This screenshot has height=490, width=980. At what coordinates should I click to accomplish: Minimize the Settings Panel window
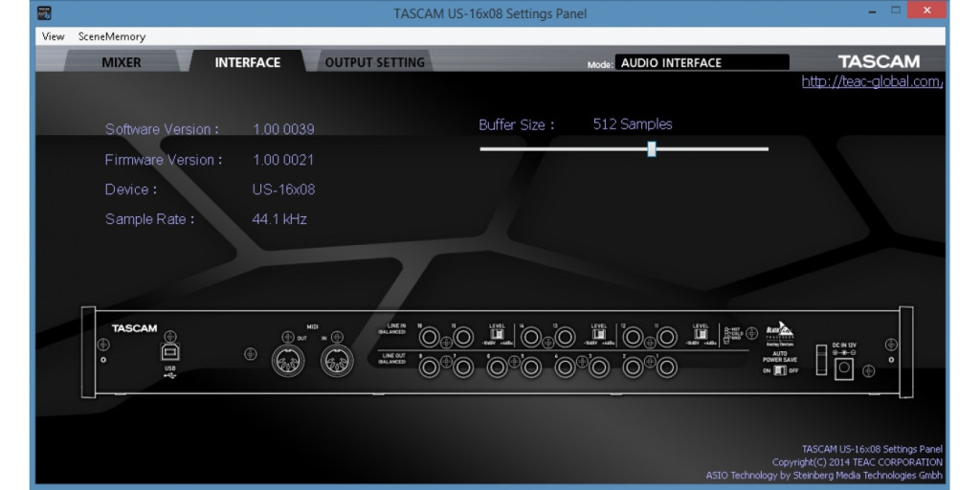pyautogui.click(x=873, y=11)
